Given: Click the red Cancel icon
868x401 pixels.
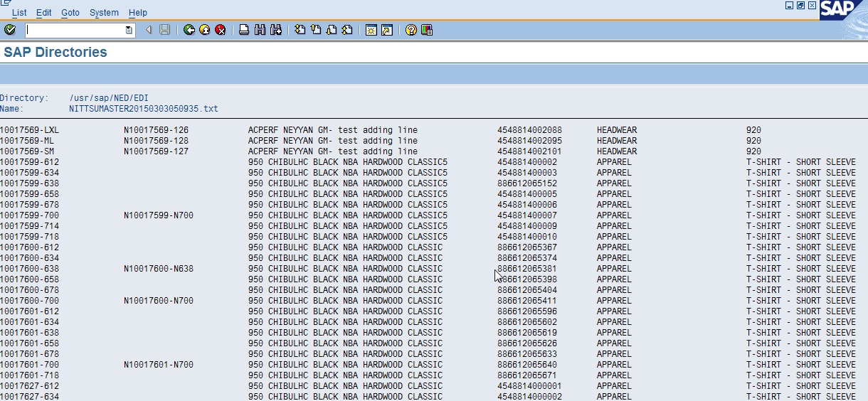Looking at the screenshot, I should (x=221, y=30).
